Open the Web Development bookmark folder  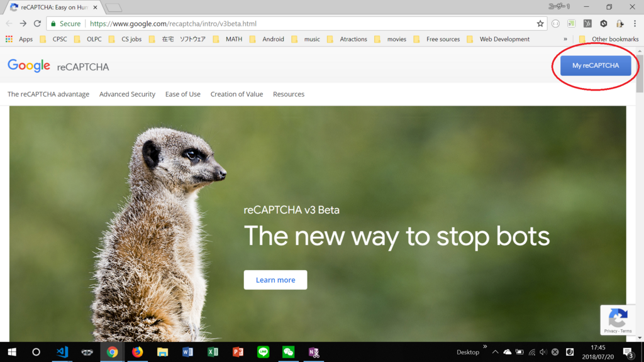pos(499,39)
